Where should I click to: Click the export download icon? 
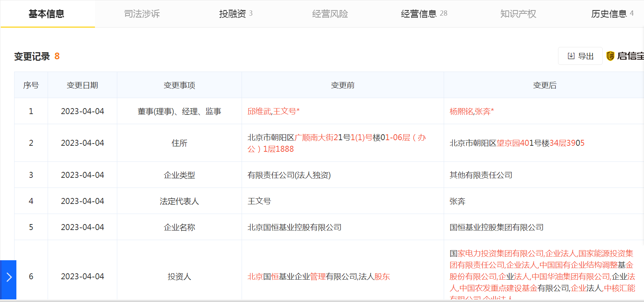pos(571,56)
